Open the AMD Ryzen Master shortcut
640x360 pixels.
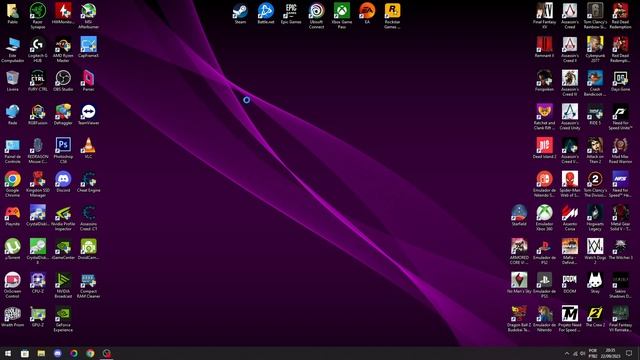click(x=63, y=50)
